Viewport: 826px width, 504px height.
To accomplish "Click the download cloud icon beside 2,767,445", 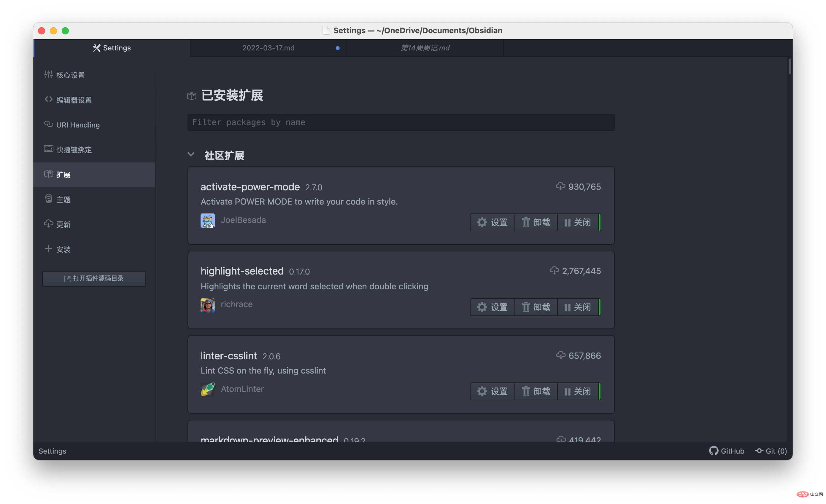I will pos(554,270).
